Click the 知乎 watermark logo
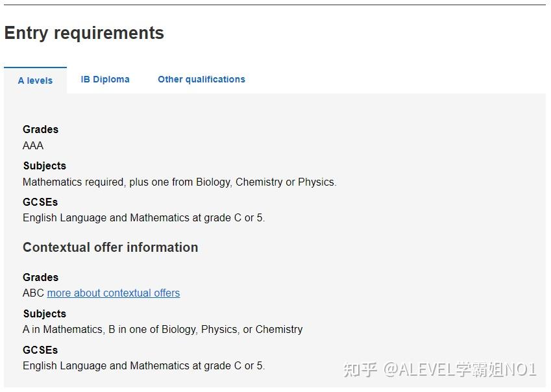The image size is (551, 392). [360, 370]
